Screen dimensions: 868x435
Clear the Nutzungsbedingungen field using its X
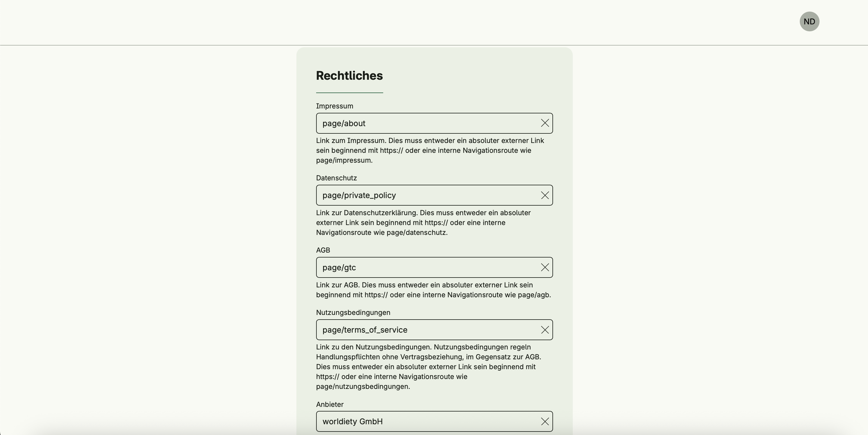point(545,330)
